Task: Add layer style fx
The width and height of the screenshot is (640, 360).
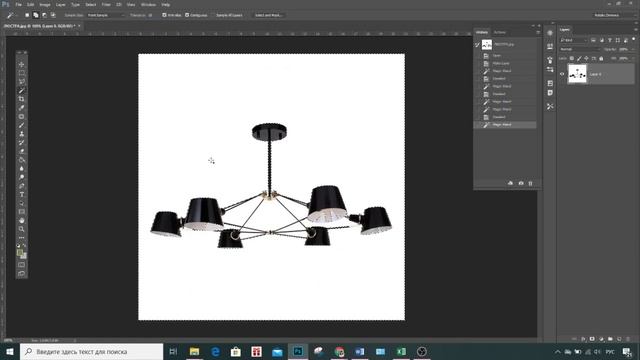Action: tap(583, 339)
